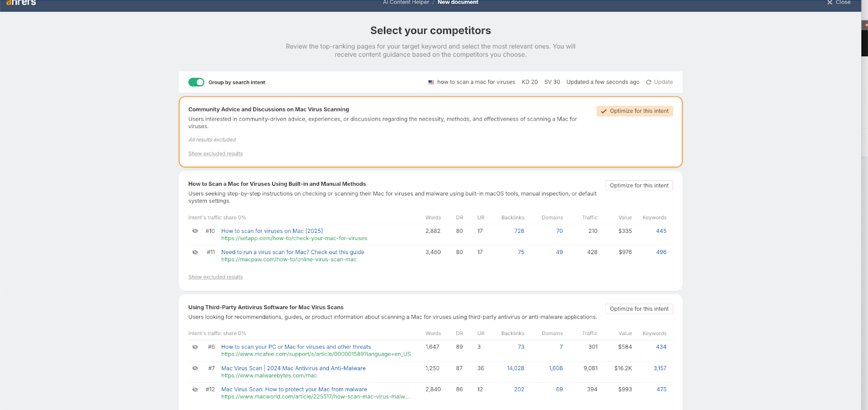Open How to scan your PC or Mac article

point(296,346)
